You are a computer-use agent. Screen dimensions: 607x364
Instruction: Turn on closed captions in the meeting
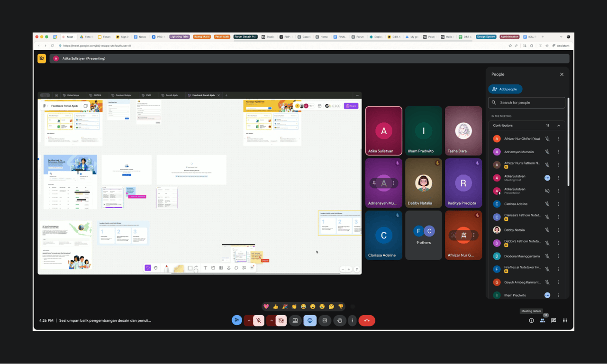point(325,320)
